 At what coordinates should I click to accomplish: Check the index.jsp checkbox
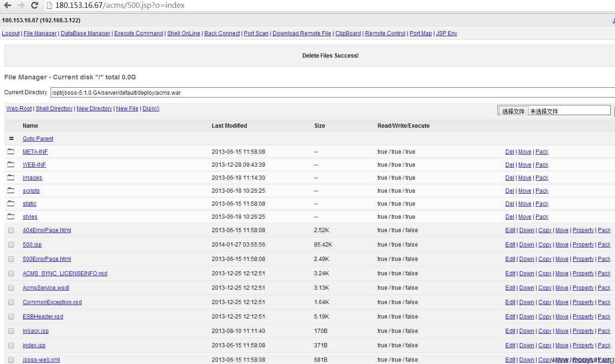tap(11, 345)
